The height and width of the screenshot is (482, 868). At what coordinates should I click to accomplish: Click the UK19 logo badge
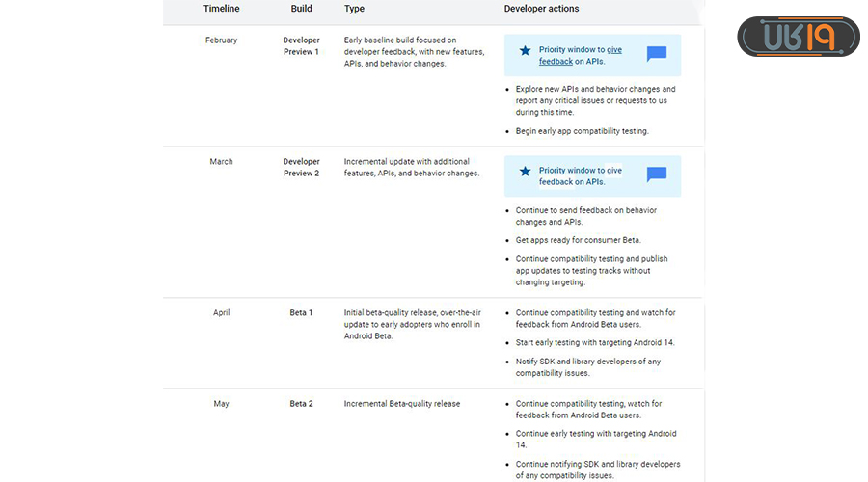[798, 37]
